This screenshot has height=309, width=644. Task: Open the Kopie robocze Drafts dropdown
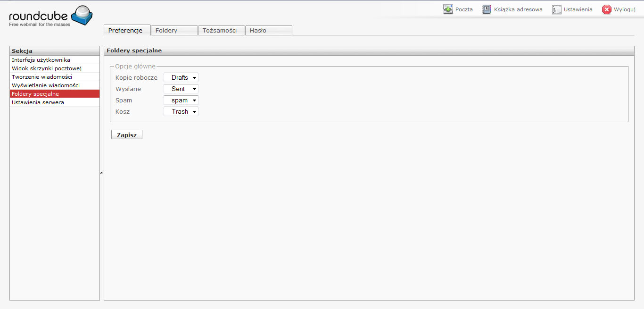(181, 77)
